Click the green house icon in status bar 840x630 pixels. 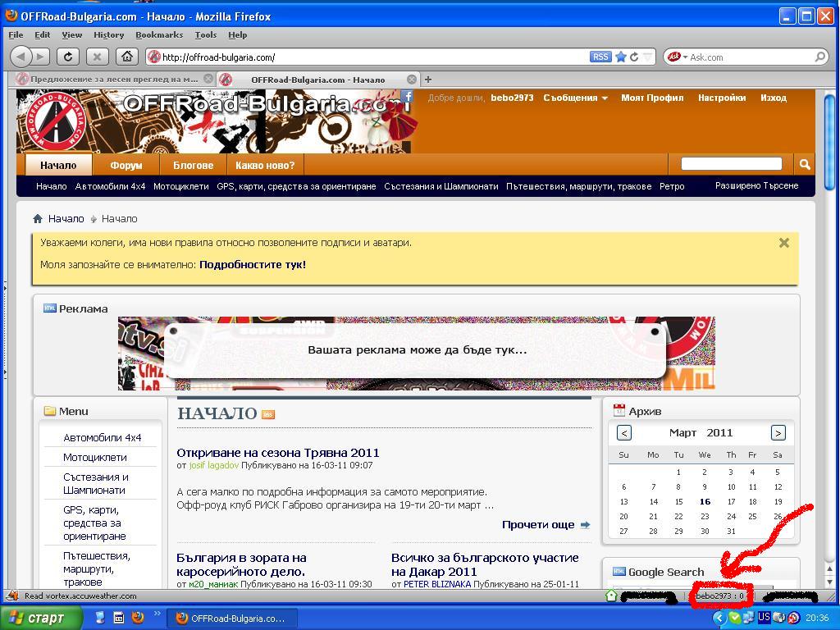pos(611,596)
